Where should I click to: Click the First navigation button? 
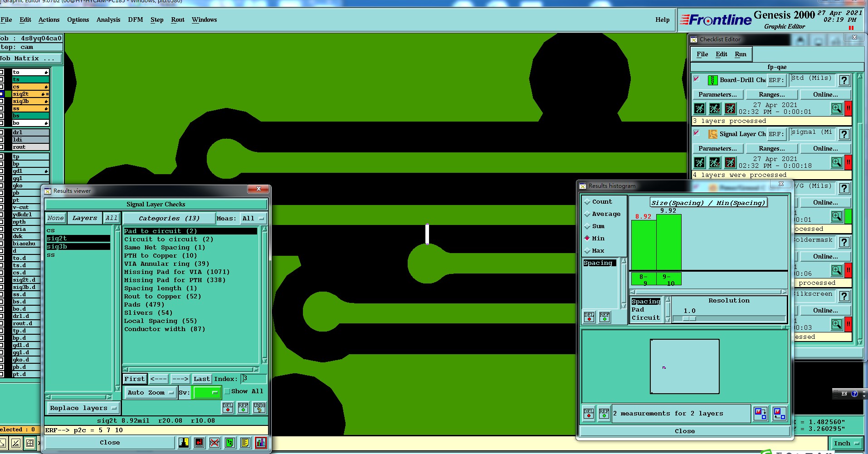(x=135, y=379)
